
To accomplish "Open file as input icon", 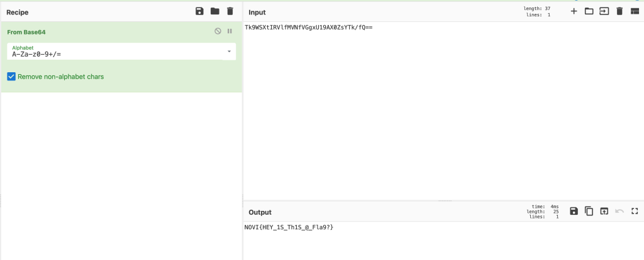I will pyautogui.click(x=604, y=11).
